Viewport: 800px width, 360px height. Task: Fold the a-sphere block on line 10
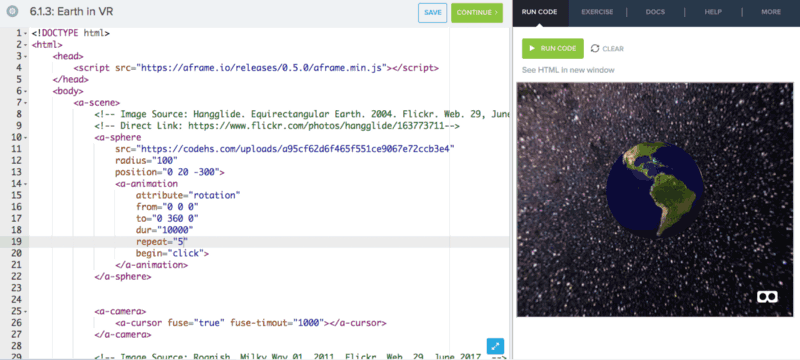coord(26,138)
